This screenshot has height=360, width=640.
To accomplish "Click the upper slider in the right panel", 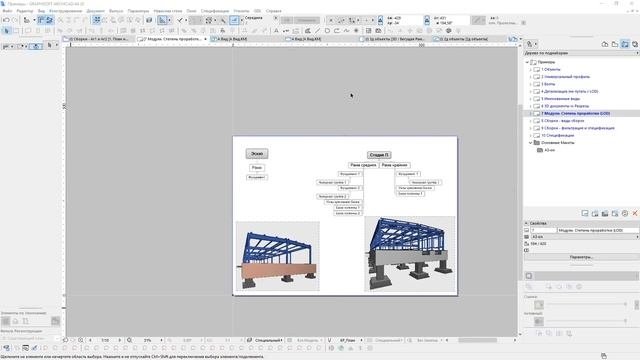I will coord(587,304).
